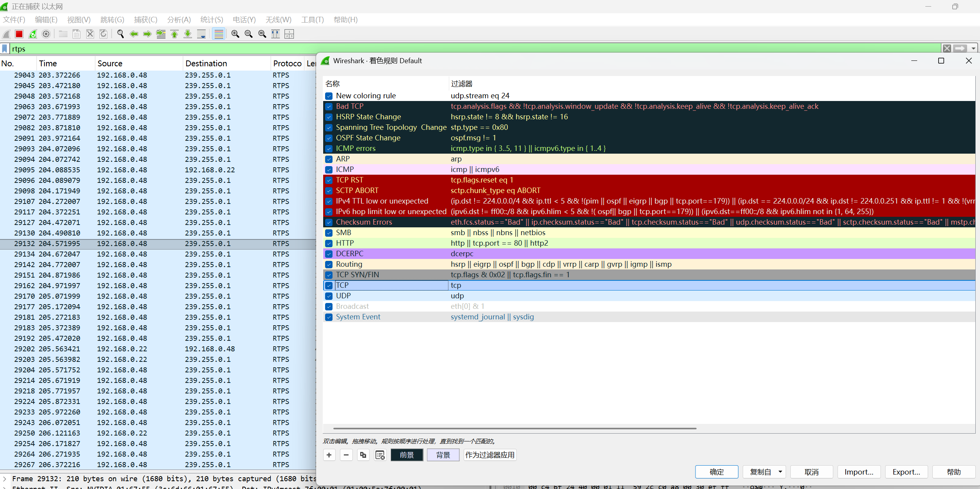Image resolution: width=980 pixels, height=489 pixels.
Task: Go to the last packet
Action: 188,34
